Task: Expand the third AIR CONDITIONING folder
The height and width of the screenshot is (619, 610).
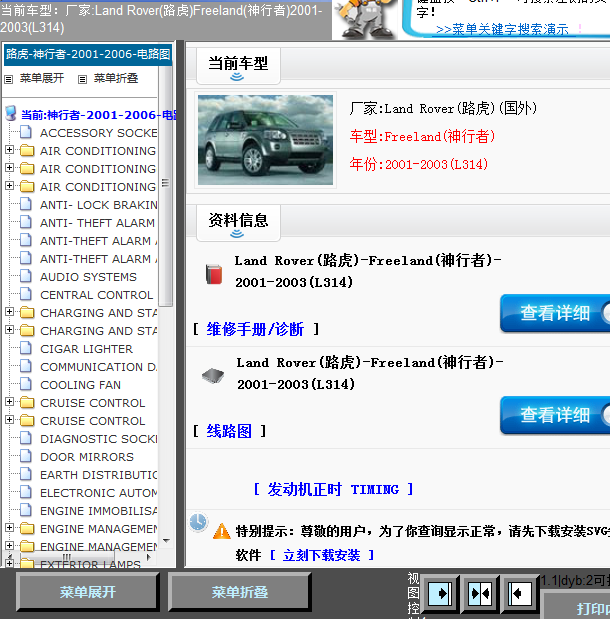Action: (9, 186)
